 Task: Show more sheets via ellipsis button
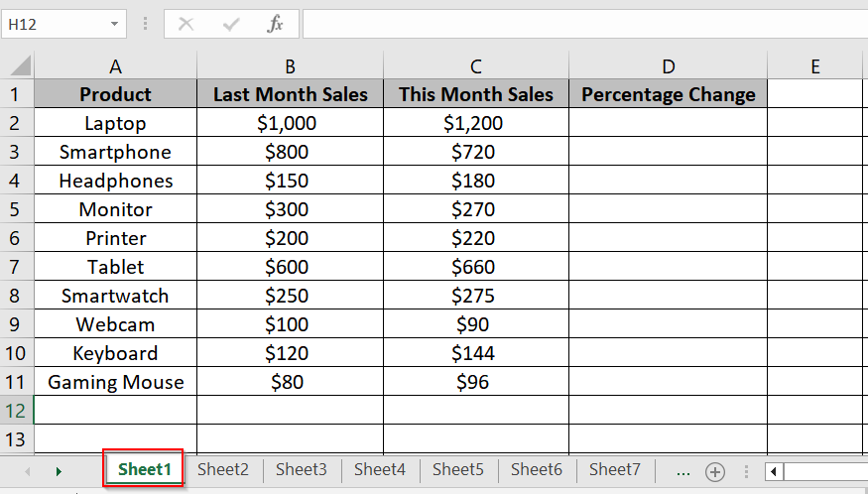[x=683, y=472]
